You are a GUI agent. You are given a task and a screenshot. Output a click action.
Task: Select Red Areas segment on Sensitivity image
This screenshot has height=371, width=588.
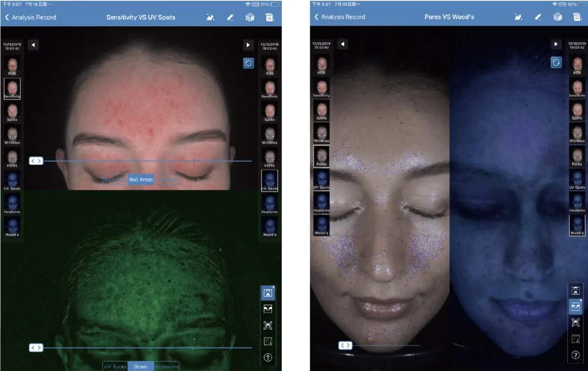point(141,180)
